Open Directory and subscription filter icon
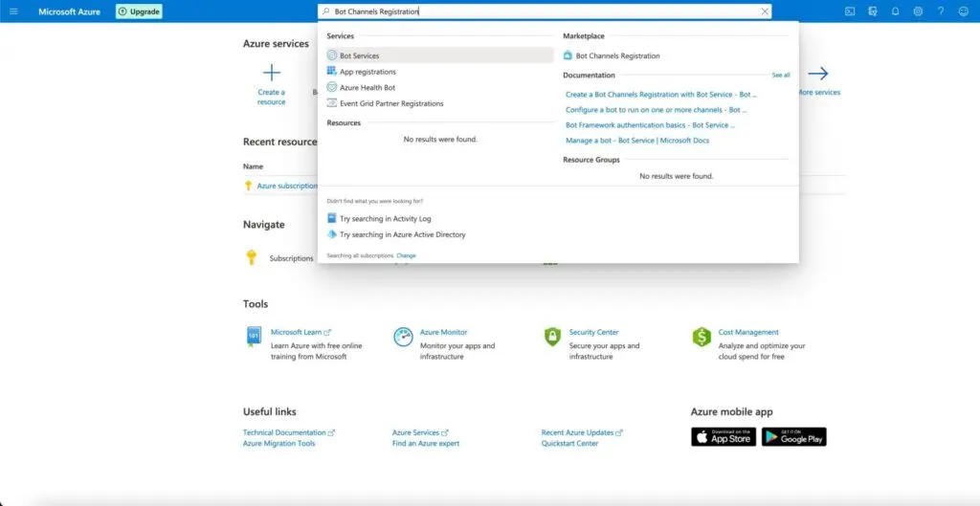This screenshot has width=980, height=506. coord(873,11)
